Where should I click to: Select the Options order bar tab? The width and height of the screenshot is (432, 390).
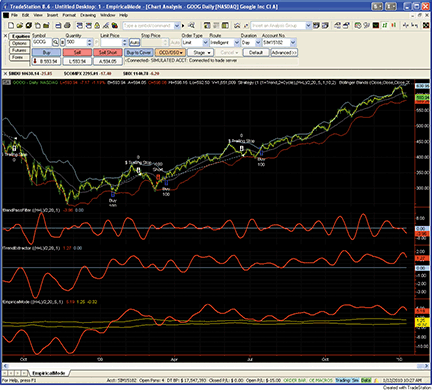19,43
